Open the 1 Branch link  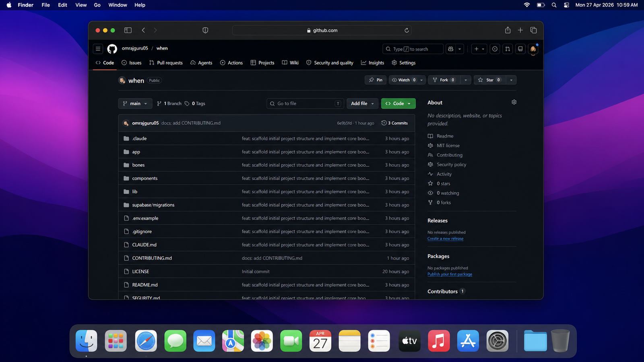(x=169, y=103)
